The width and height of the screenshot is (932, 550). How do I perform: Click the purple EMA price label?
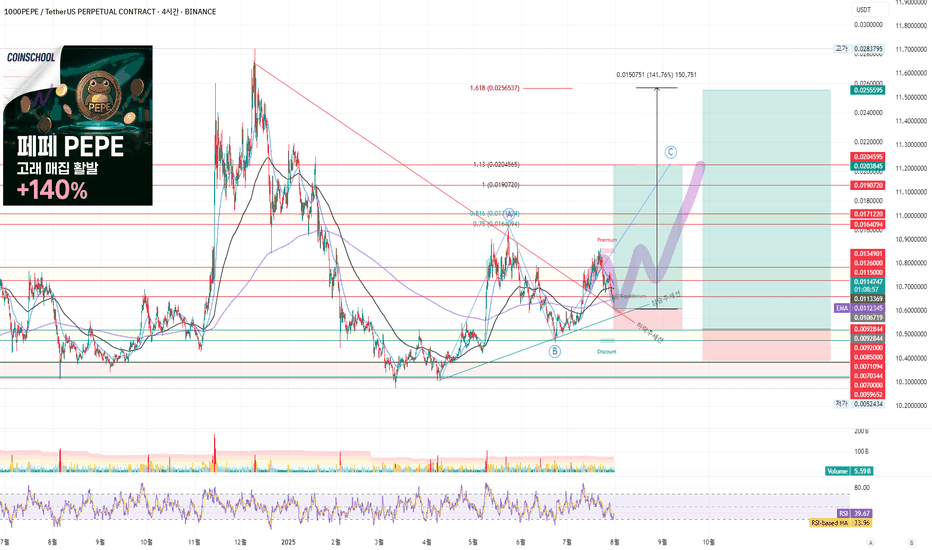pos(859,309)
